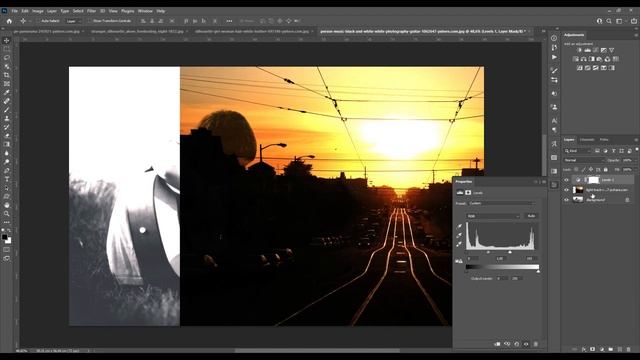Image resolution: width=640 pixels, height=360 pixels.
Task: Open the Filter menu
Action: pos(91,11)
